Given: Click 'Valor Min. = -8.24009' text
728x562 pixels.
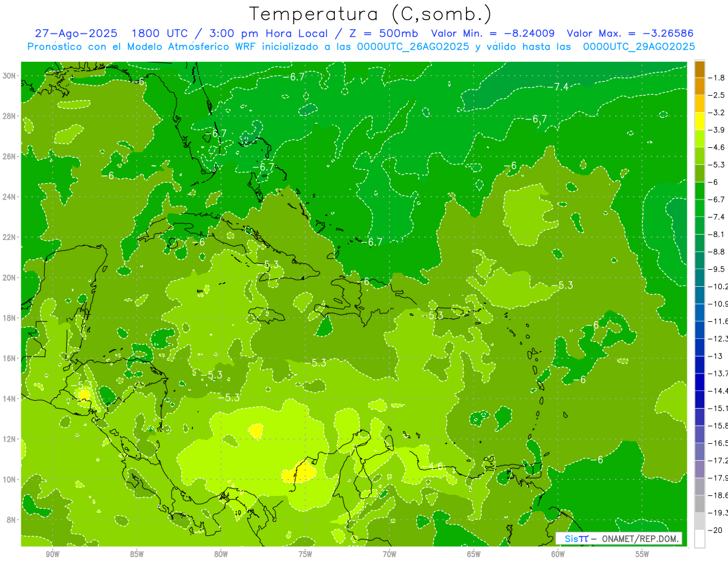Looking at the screenshot, I should pos(493,33).
